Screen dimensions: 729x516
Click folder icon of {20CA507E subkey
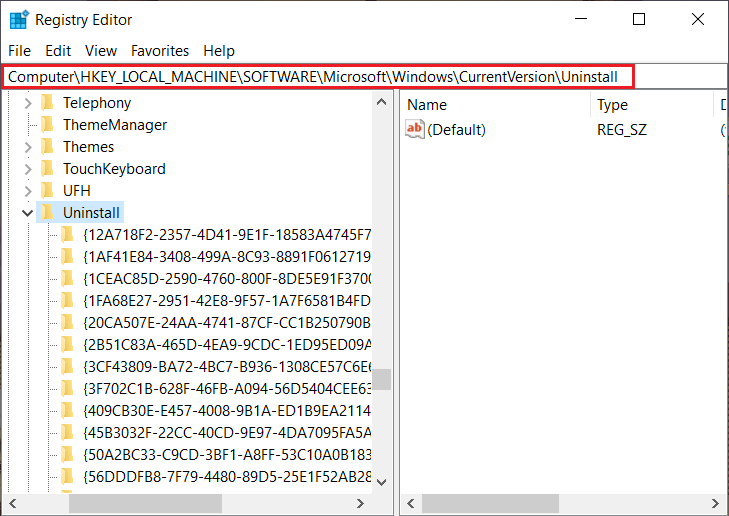(x=67, y=322)
